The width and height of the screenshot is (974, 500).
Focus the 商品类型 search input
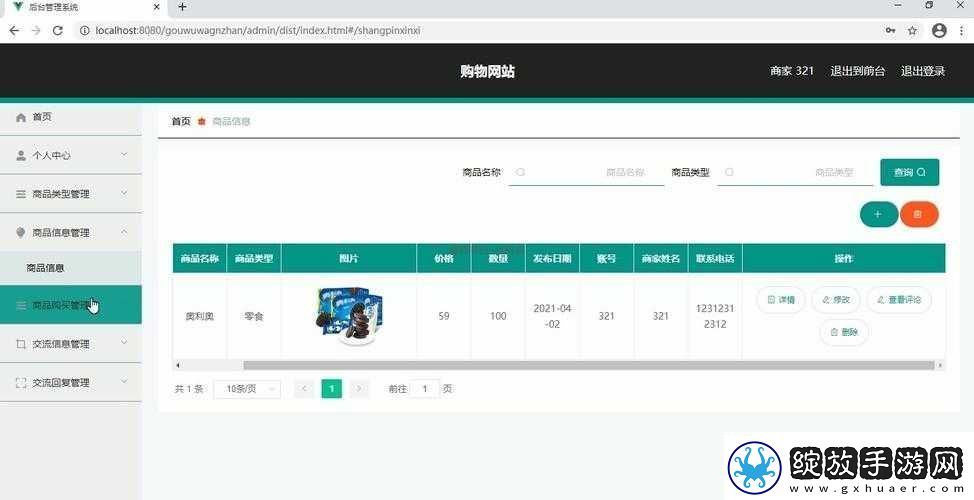(x=795, y=172)
